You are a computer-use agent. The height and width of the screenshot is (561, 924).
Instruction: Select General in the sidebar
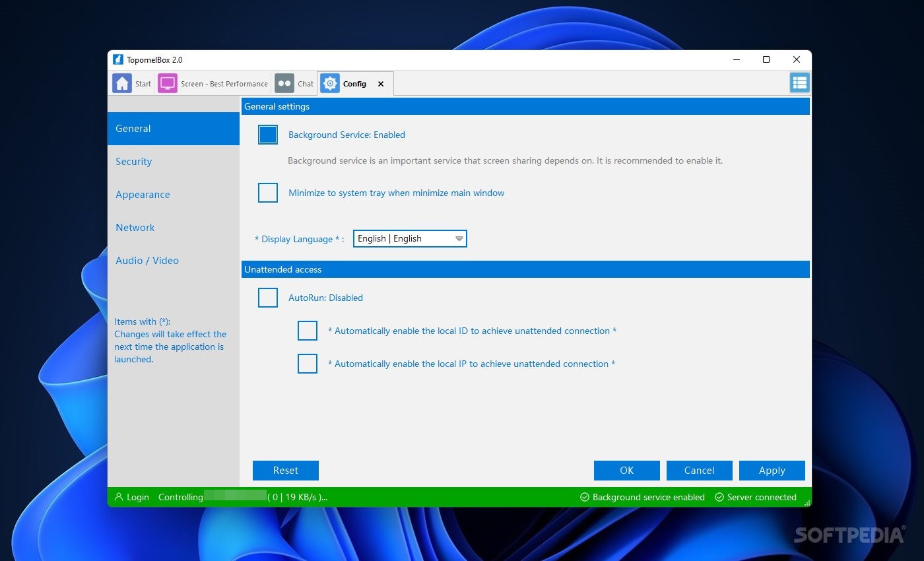point(174,129)
